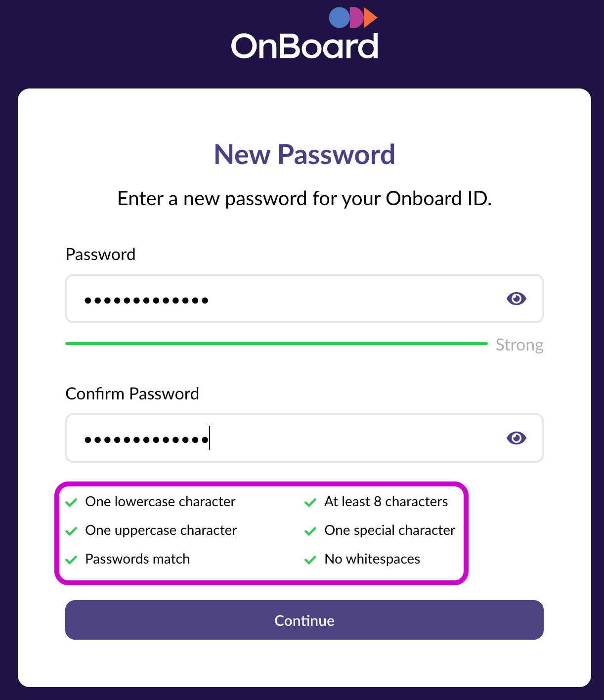
Task: Click the Password input field
Action: (x=287, y=299)
